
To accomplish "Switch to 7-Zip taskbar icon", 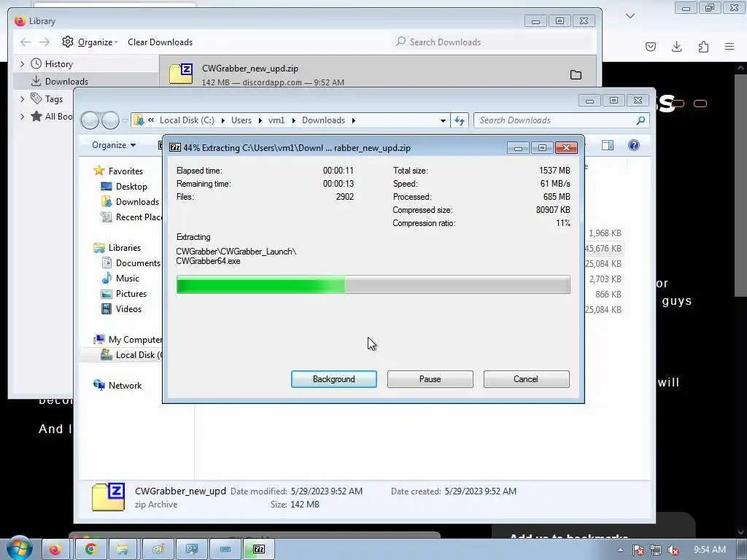I will coord(259,550).
